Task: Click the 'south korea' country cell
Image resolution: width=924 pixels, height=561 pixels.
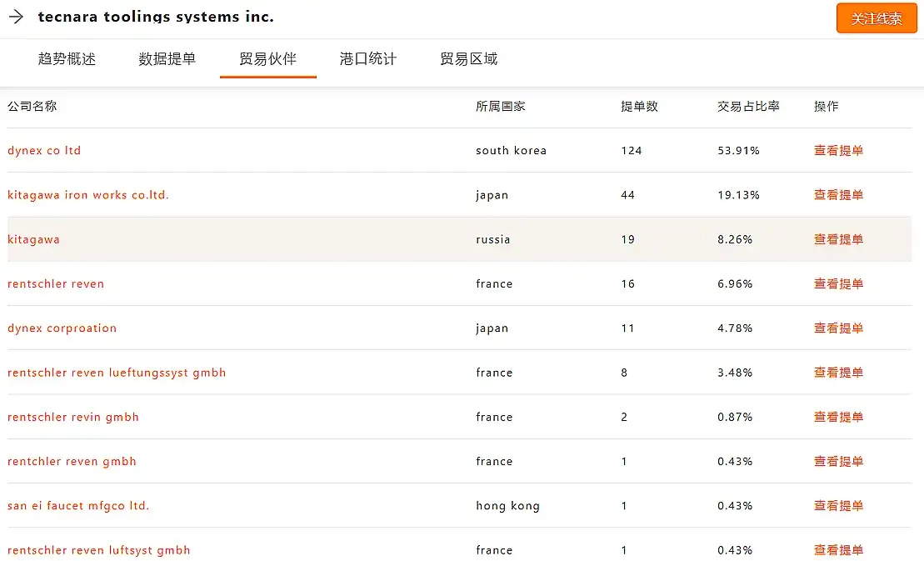Action: tap(511, 150)
